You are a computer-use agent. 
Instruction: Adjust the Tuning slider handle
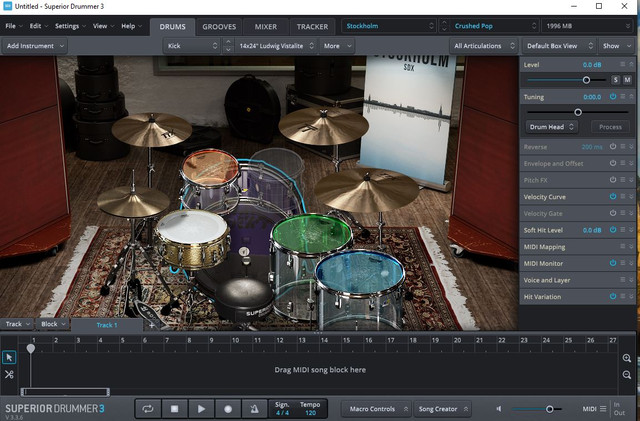(578, 112)
